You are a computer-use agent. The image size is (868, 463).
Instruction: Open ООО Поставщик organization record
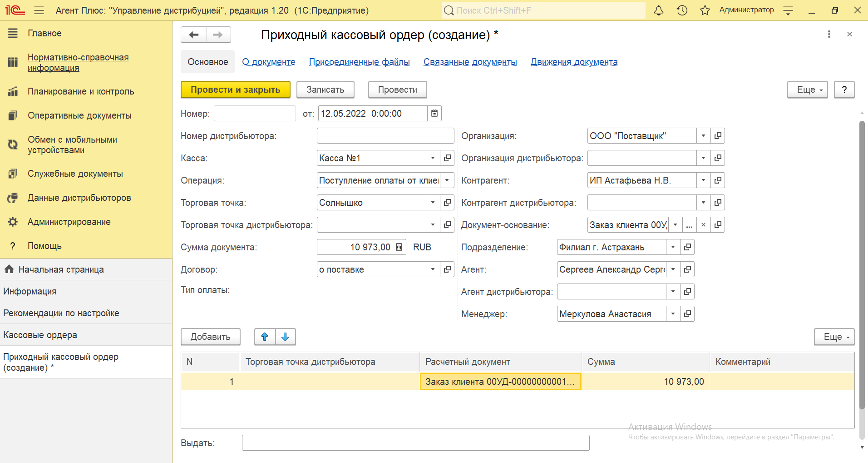pos(718,136)
